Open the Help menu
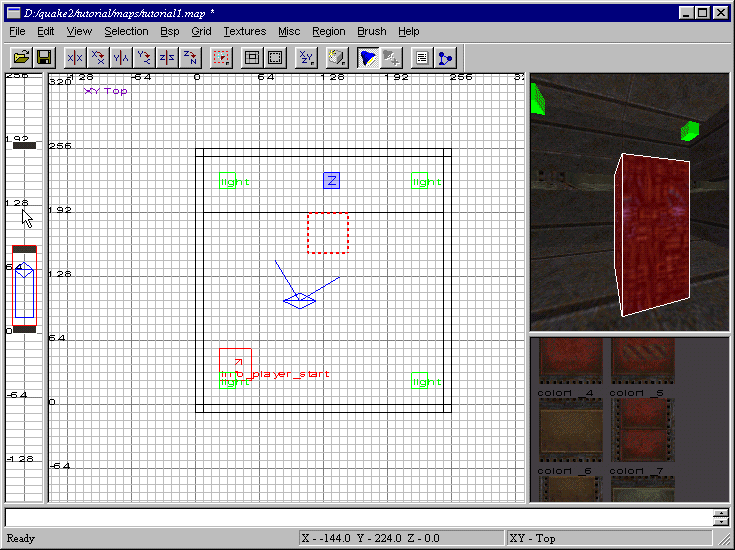This screenshot has width=735, height=550. click(409, 31)
